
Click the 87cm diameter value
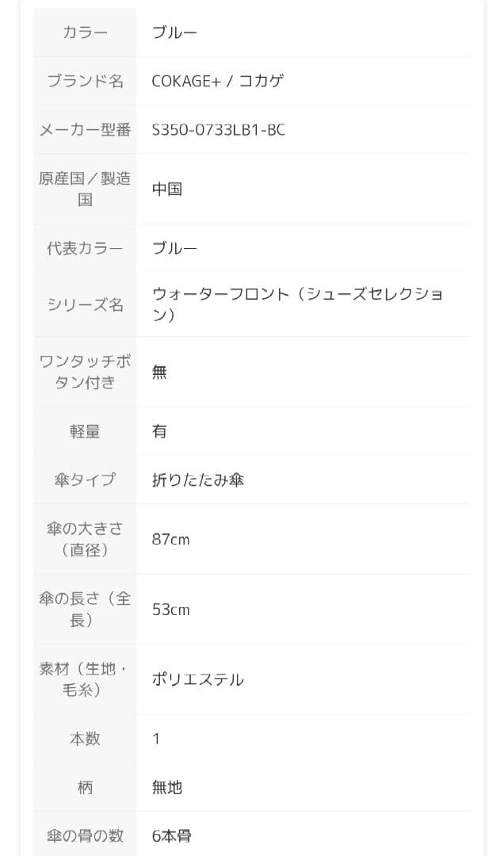[171, 539]
